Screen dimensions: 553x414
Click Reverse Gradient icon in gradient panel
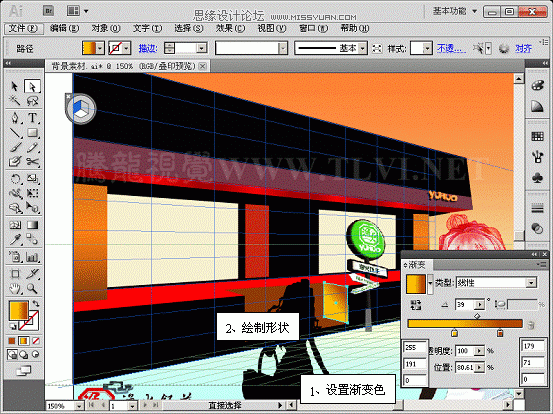pos(416,305)
